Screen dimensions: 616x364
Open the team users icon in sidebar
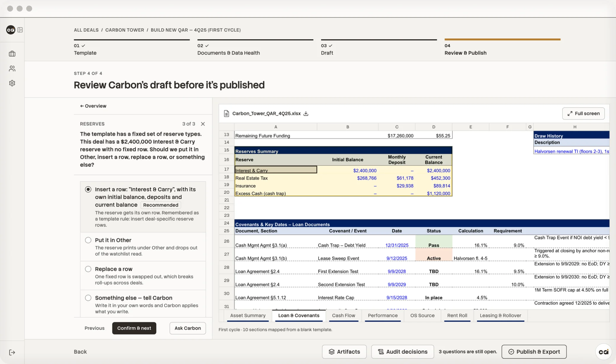(12, 68)
